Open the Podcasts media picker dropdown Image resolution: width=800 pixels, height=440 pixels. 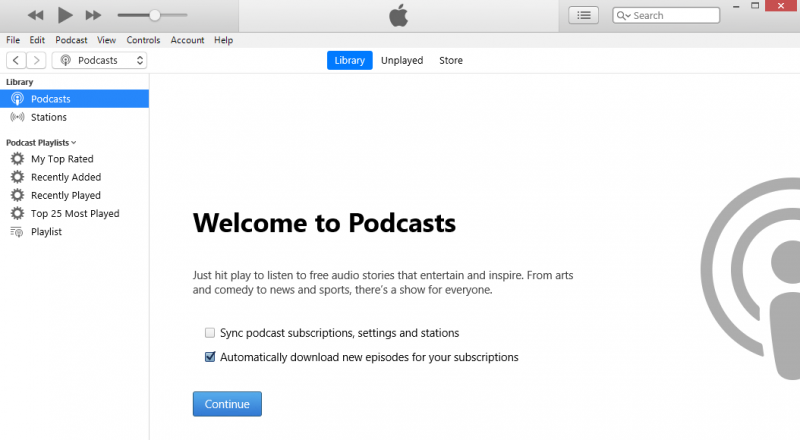pyautogui.click(x=99, y=60)
